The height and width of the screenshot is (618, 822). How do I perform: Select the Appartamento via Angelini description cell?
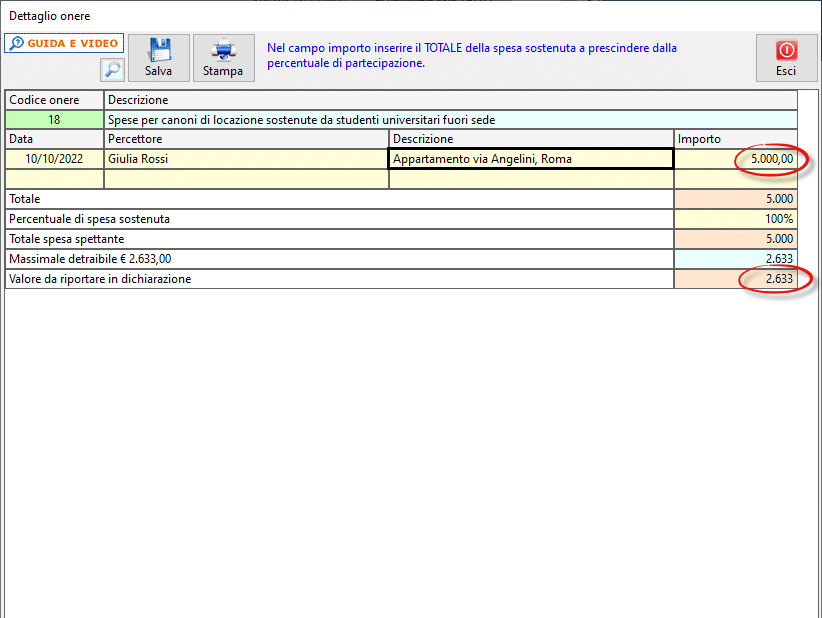point(531,159)
